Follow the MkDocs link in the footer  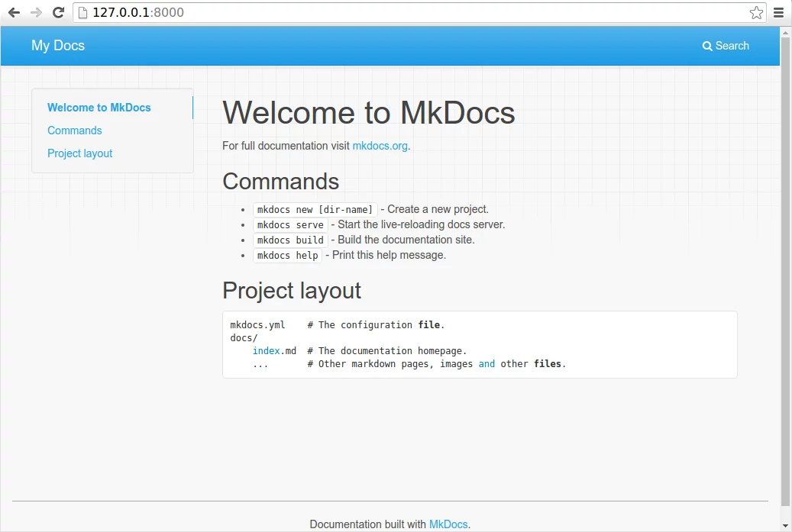tap(448, 524)
